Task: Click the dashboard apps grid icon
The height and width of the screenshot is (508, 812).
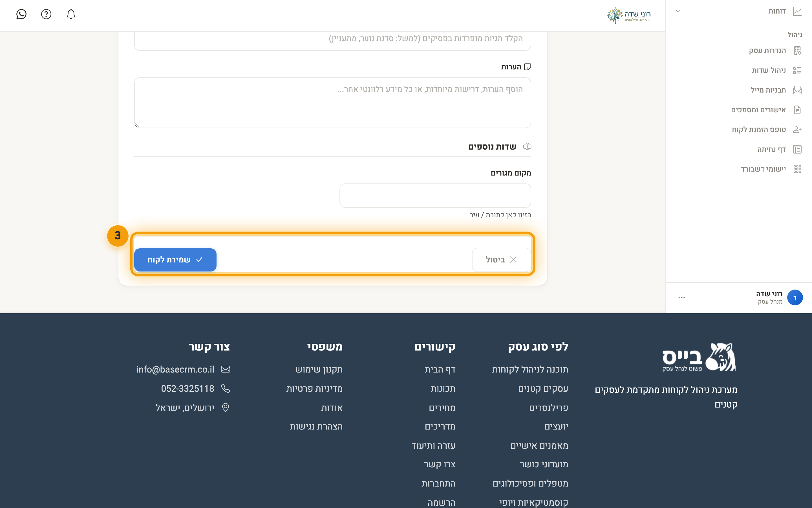Action: 797,169
